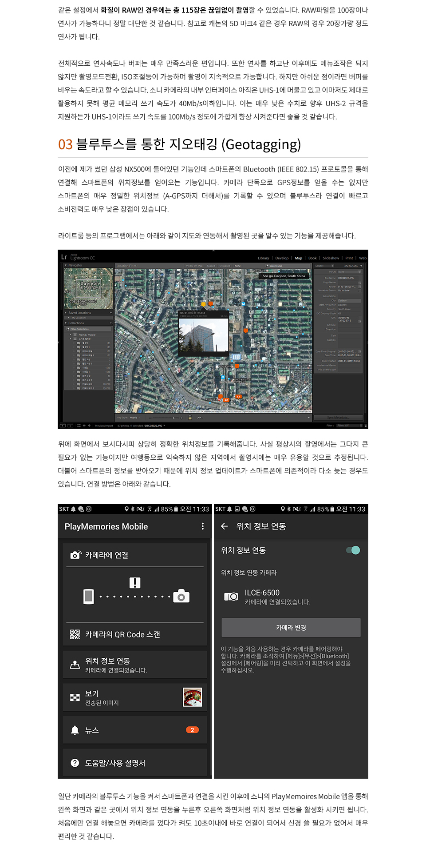Switch to the Print module
This screenshot has width=426, height=868.
(x=349, y=258)
